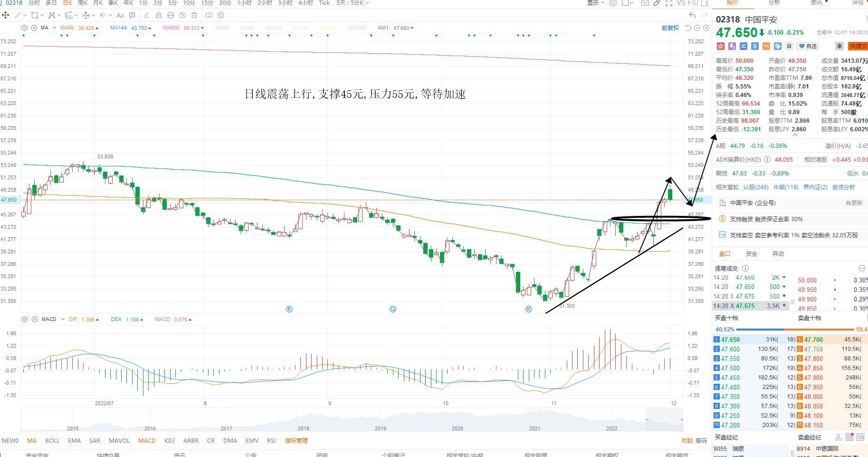Open the 资金 capital flow tab

[x=752, y=254]
